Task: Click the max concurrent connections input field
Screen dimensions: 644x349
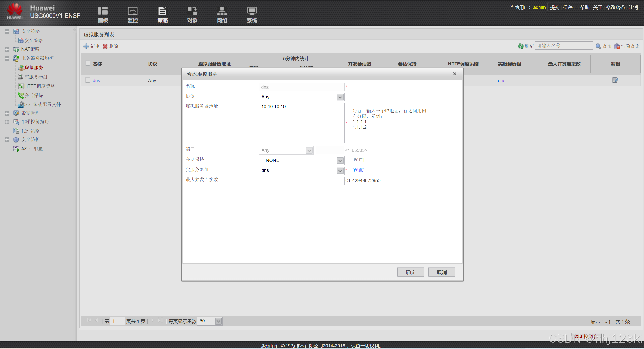Action: tap(301, 181)
